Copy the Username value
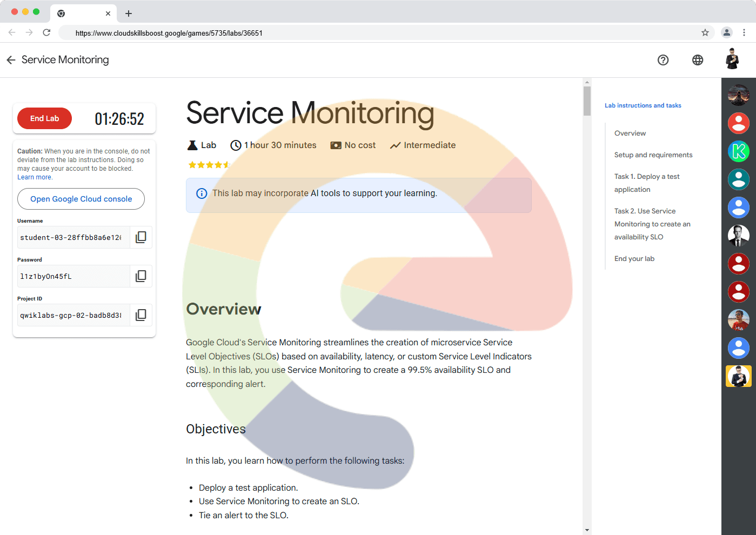Image resolution: width=756 pixels, height=535 pixels. tap(141, 237)
